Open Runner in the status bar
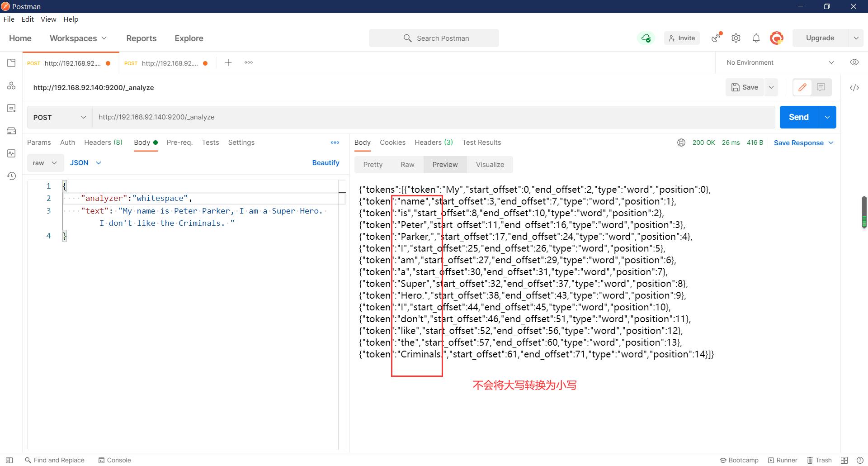868x466 pixels. [783, 460]
